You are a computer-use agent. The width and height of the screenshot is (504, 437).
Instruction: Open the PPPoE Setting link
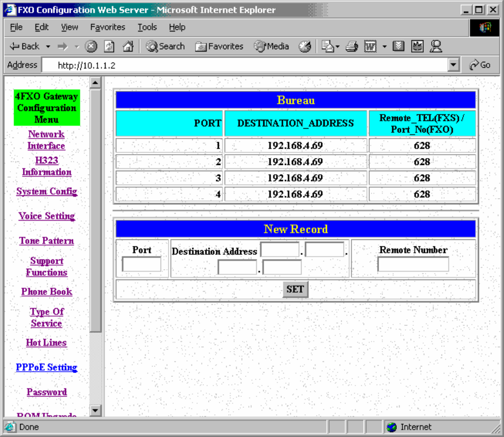(46, 367)
